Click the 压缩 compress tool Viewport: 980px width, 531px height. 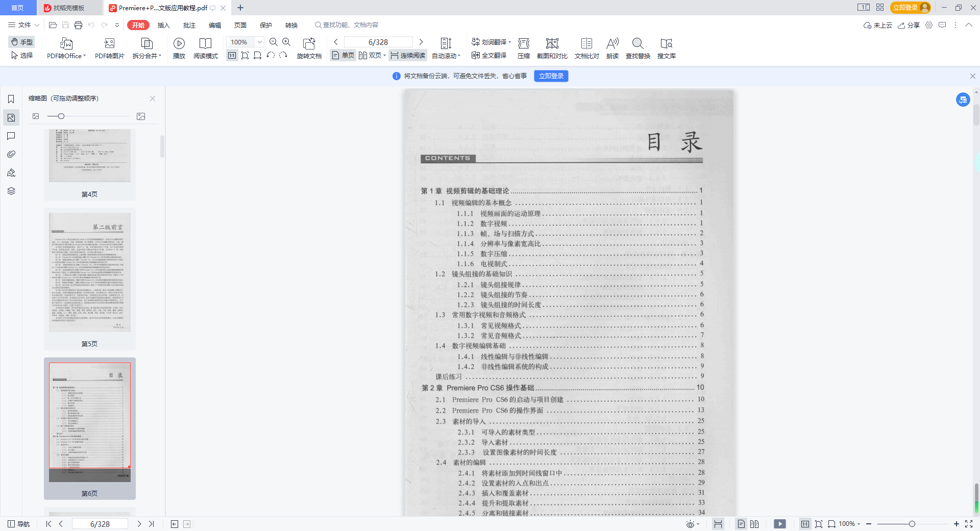point(524,49)
